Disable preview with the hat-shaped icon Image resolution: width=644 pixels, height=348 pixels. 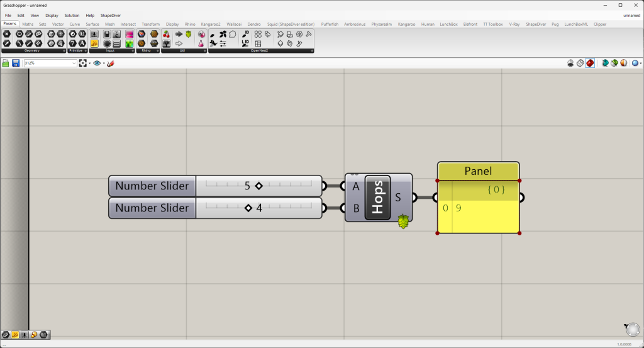click(x=570, y=63)
